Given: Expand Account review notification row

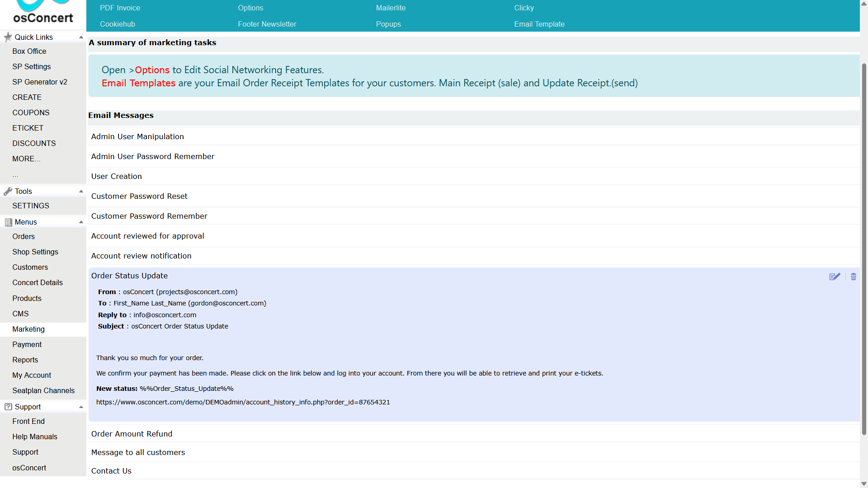Looking at the screenshot, I should click(474, 256).
